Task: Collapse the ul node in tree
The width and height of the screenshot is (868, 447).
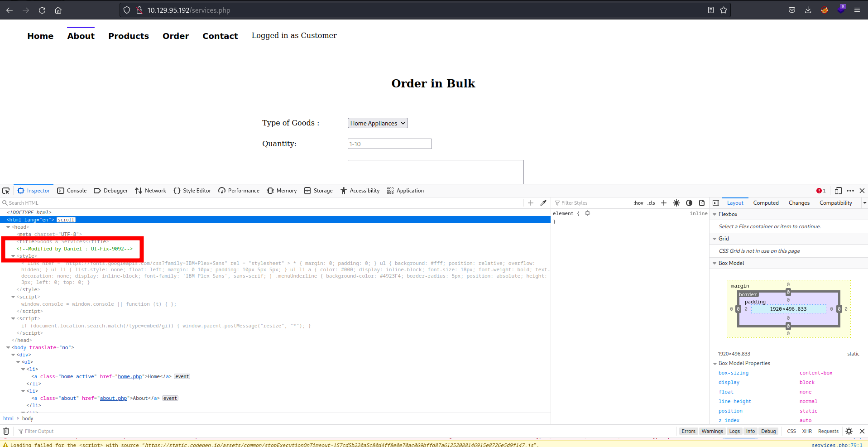Action: coord(18,362)
